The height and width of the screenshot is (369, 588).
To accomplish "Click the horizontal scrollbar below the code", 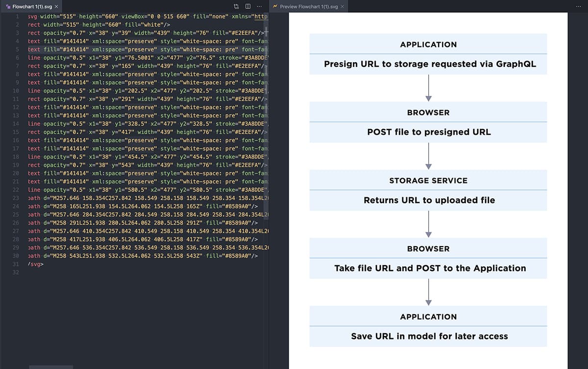I will tap(51, 366).
